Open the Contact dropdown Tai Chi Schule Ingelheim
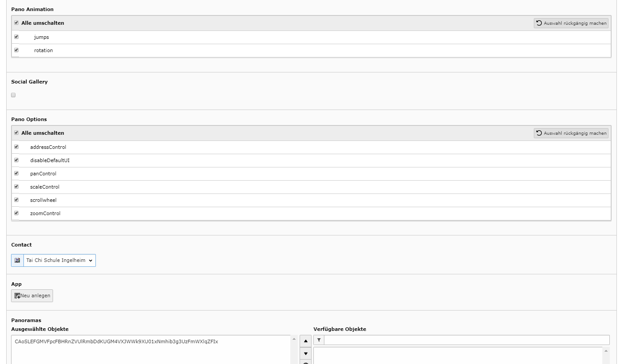The image size is (620, 364). click(59, 261)
